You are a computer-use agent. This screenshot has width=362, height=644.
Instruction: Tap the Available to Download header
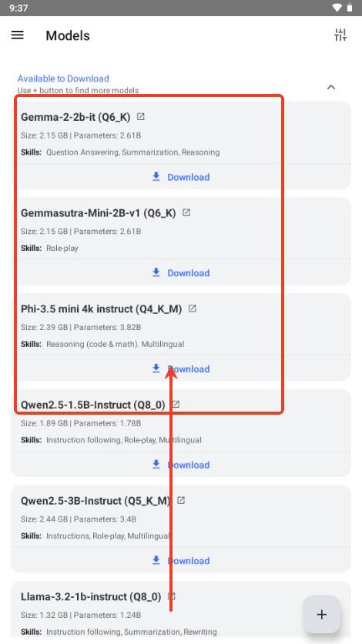point(63,78)
